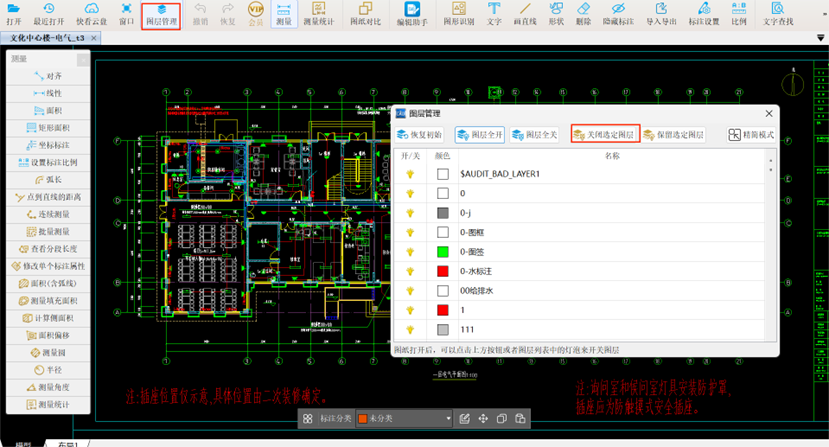Toggle lightbulb for layer 0-j

pyautogui.click(x=410, y=213)
